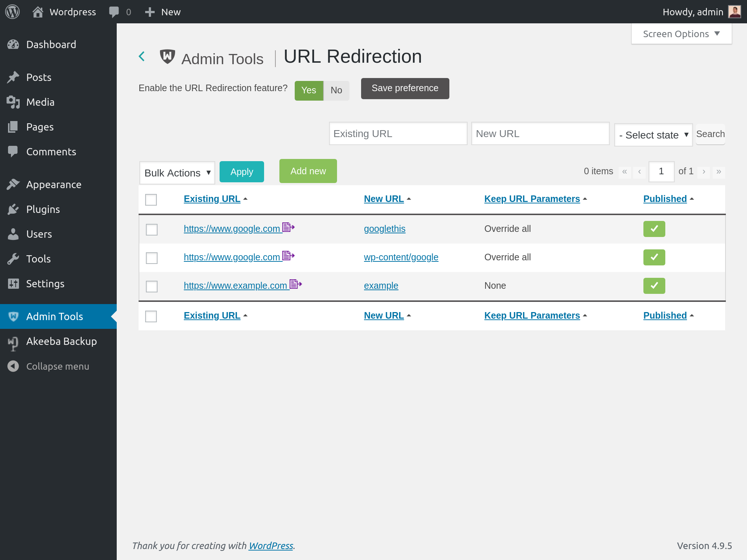Open redirect icon beside googlethis row URL
Image resolution: width=747 pixels, height=560 pixels.
click(289, 227)
